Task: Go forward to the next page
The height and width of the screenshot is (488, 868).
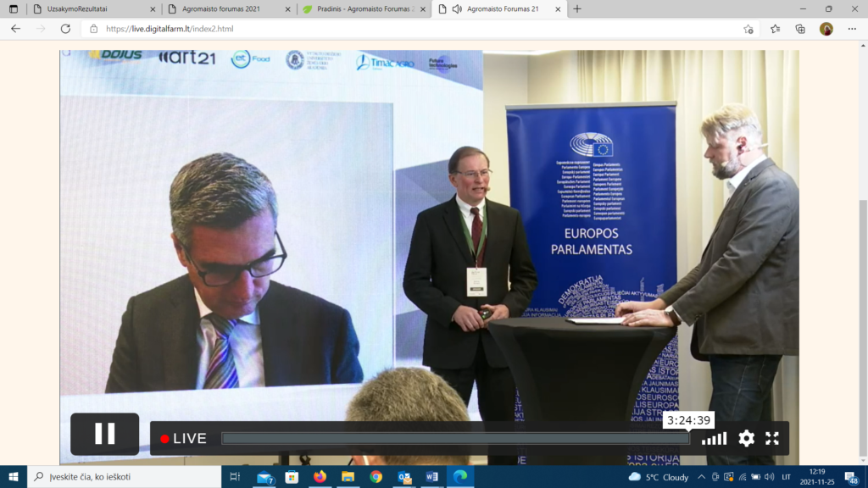Action: click(x=41, y=29)
